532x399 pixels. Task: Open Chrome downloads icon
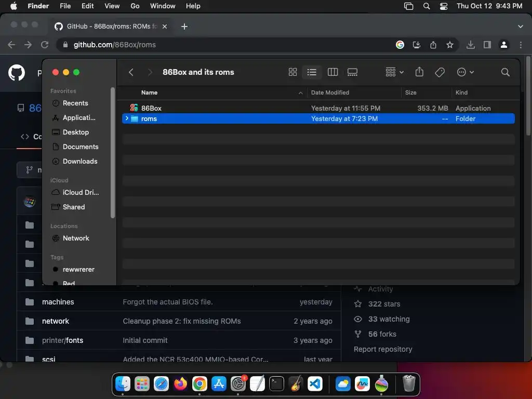click(471, 45)
